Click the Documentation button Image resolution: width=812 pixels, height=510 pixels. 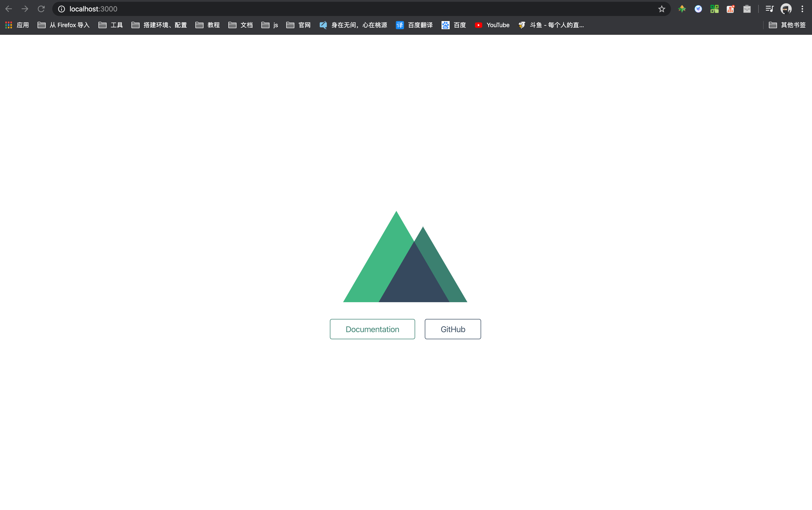pyautogui.click(x=372, y=328)
